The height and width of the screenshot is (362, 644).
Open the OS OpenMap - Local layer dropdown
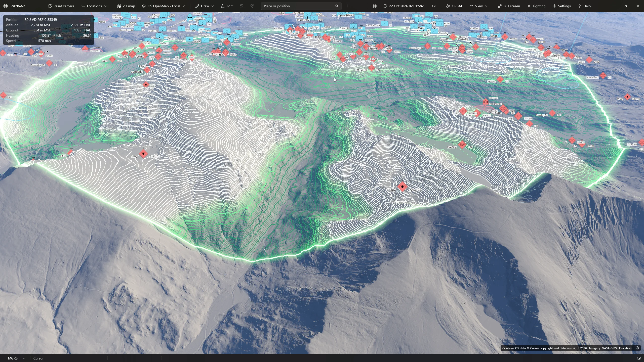[x=164, y=6]
